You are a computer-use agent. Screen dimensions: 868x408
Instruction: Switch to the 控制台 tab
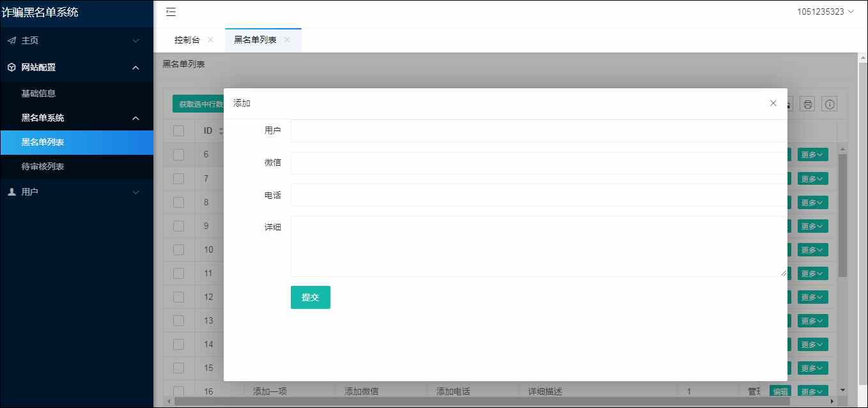click(187, 40)
